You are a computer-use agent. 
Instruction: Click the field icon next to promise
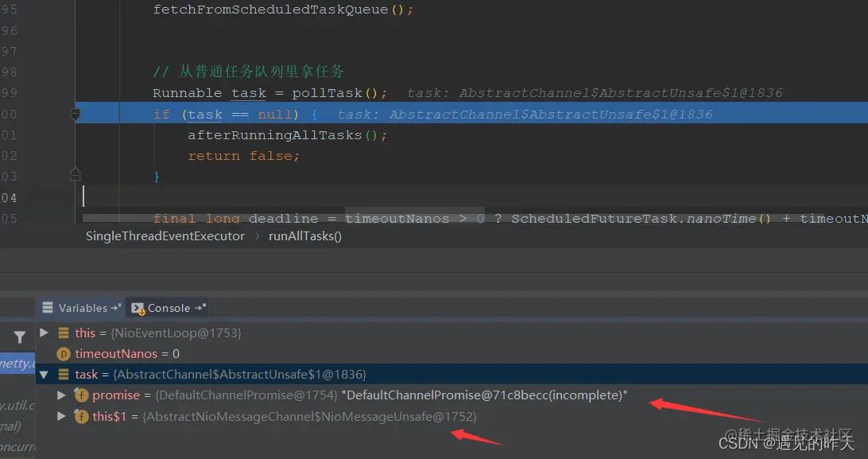(81, 395)
